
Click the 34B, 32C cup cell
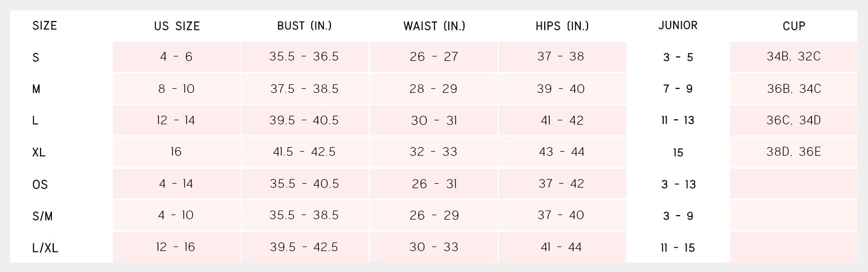tap(794, 56)
